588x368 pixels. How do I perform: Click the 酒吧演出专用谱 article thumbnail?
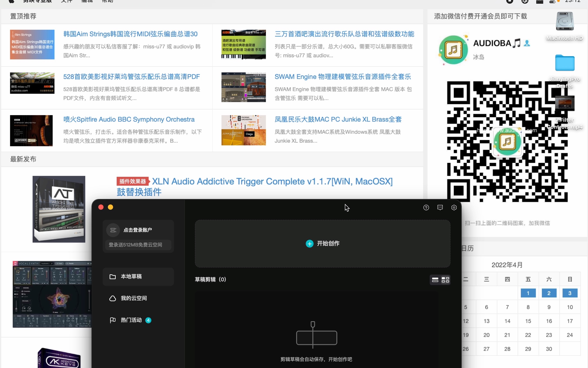click(x=244, y=45)
